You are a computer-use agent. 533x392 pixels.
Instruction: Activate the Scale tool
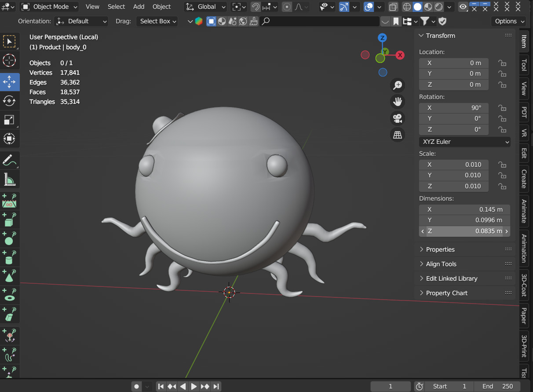(x=9, y=120)
